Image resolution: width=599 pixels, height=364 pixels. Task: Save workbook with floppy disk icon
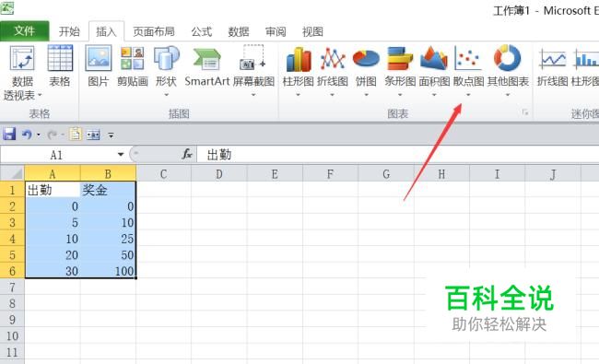pos(9,135)
